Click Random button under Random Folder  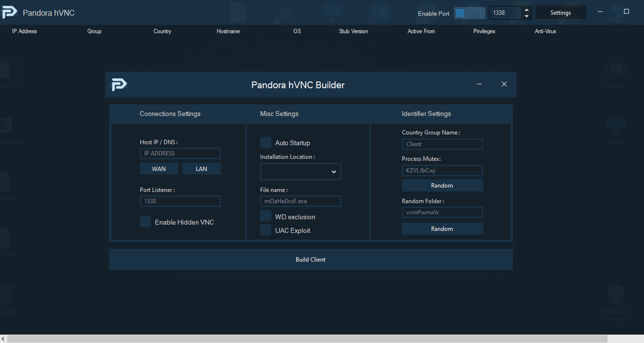[x=442, y=229]
